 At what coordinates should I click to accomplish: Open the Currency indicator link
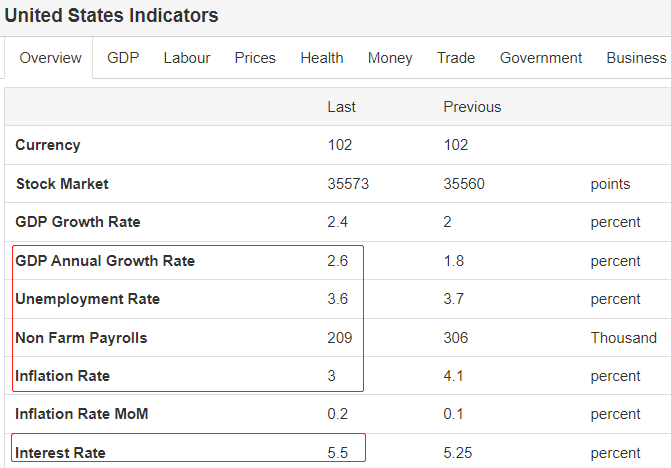tap(48, 145)
